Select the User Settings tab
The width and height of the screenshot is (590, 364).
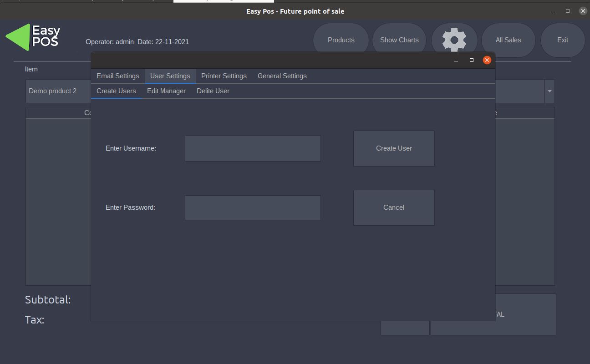coord(170,76)
